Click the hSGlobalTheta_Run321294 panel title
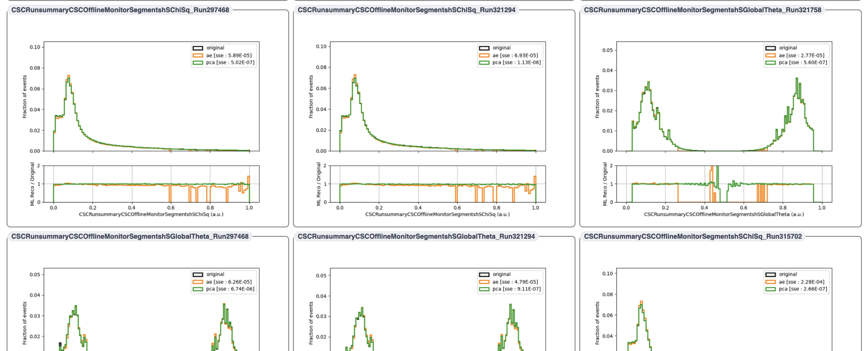868x351 pixels. coord(416,236)
